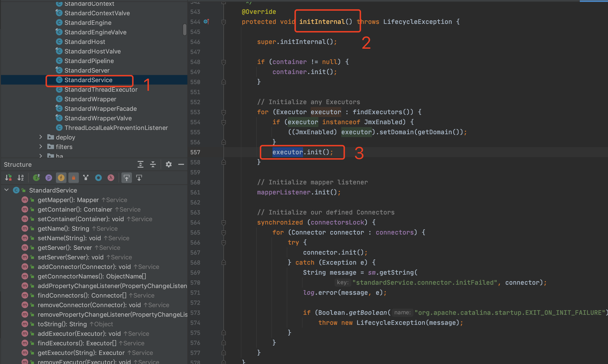The width and height of the screenshot is (608, 364).
Task: Toggle Show Fields filter button
Action: tap(61, 178)
